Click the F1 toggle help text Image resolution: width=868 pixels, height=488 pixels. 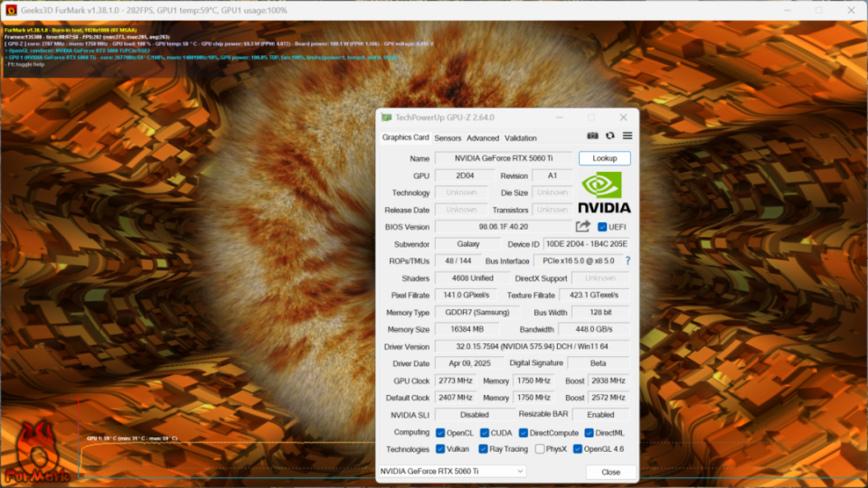tap(25, 65)
